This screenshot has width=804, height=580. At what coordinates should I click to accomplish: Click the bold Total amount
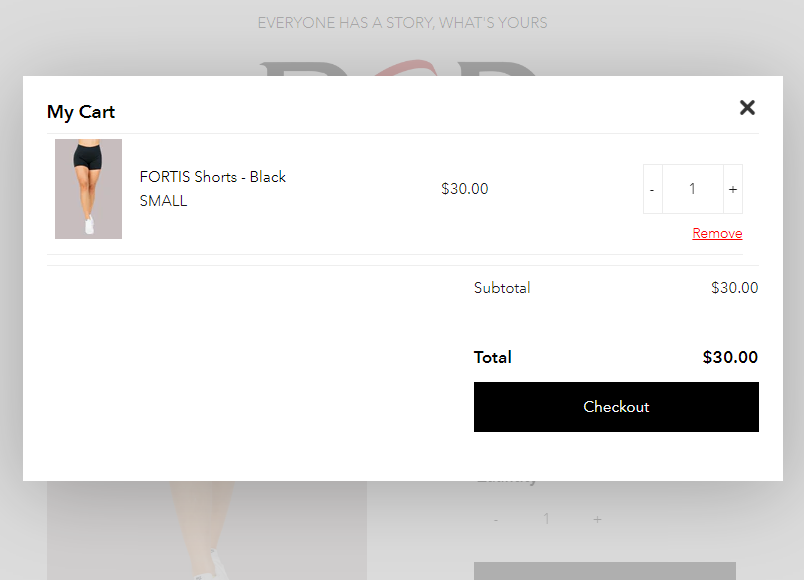click(730, 357)
